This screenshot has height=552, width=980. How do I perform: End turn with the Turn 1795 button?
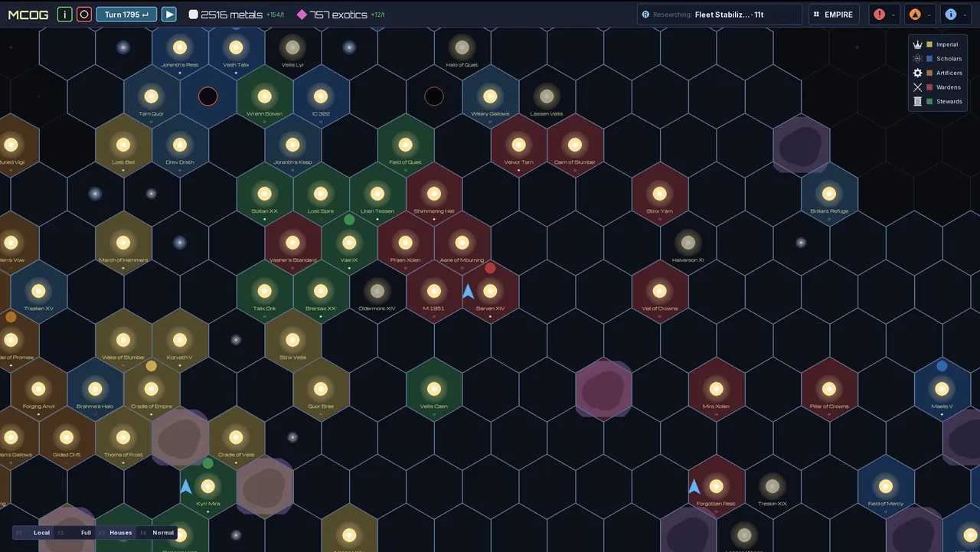pyautogui.click(x=126, y=15)
